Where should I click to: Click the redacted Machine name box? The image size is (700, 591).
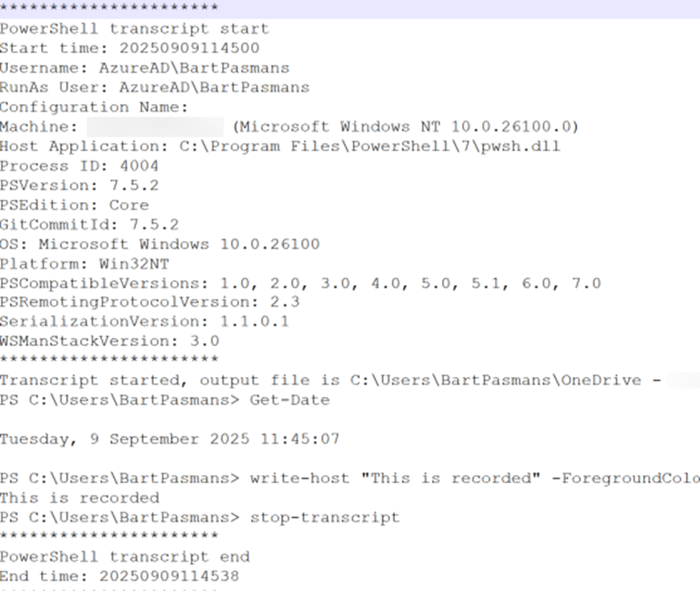155,127
